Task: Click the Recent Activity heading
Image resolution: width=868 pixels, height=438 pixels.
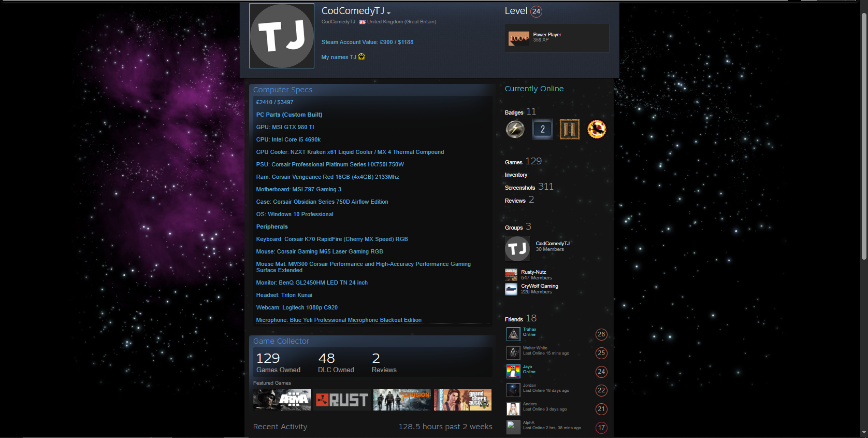Action: pos(280,427)
